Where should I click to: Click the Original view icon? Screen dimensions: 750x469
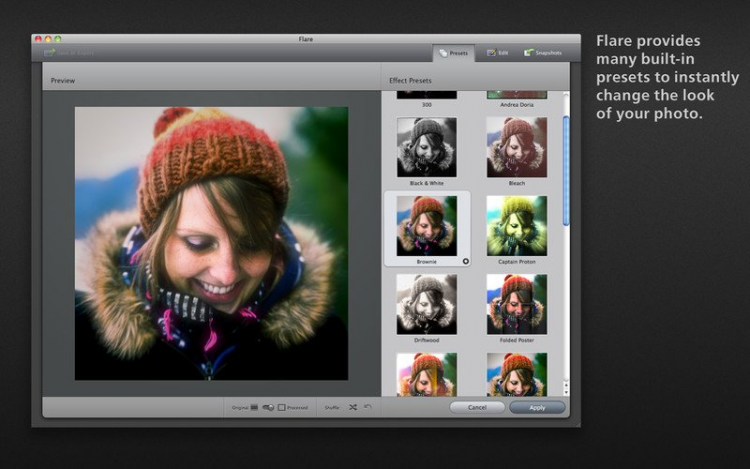254,407
